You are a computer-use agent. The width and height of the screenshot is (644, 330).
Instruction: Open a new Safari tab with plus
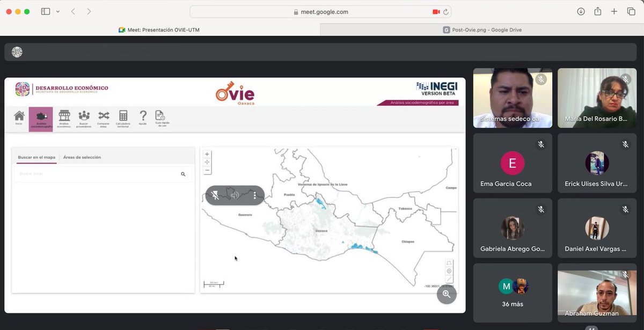(614, 11)
